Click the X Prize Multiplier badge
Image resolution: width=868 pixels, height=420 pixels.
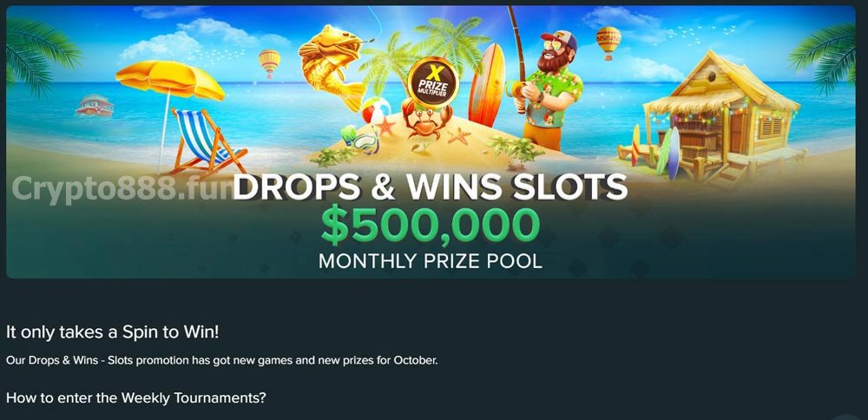[x=433, y=82]
